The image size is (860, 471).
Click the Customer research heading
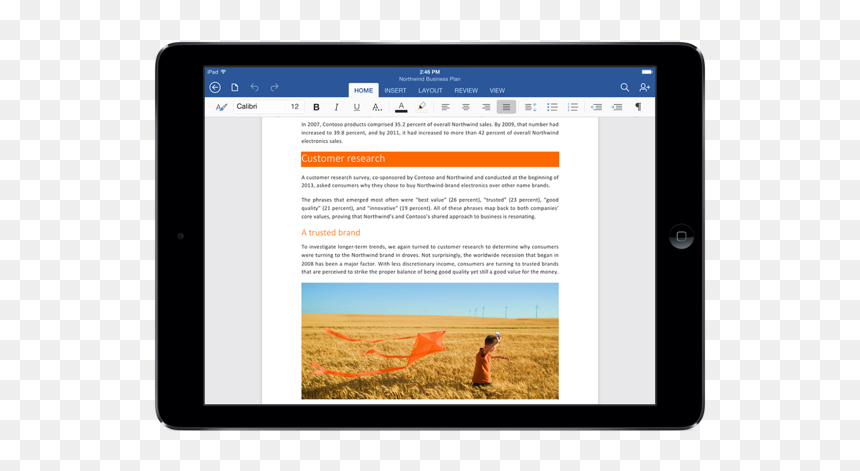point(343,158)
